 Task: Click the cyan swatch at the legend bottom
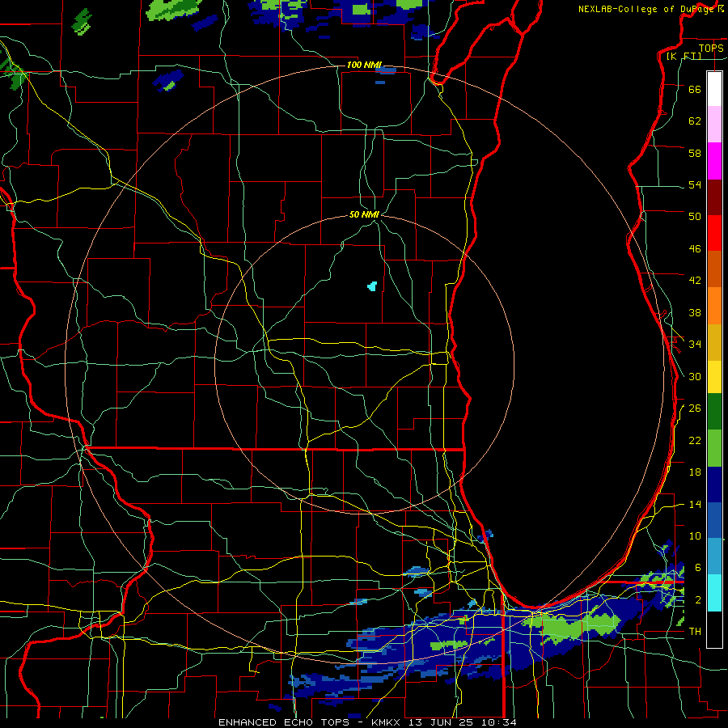[x=714, y=593]
